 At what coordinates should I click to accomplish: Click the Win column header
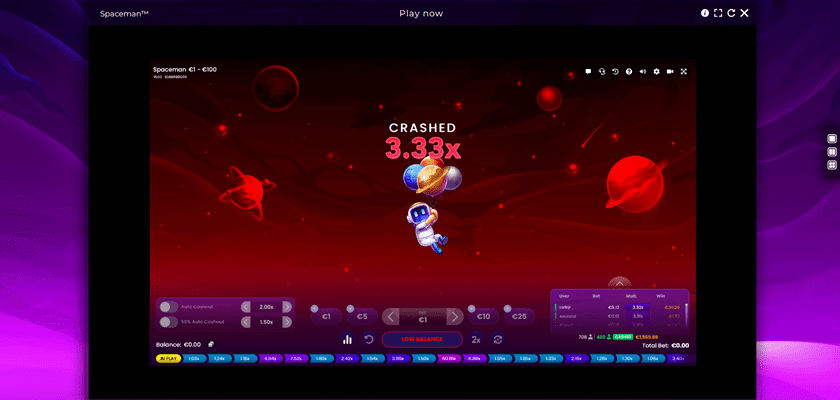[661, 296]
